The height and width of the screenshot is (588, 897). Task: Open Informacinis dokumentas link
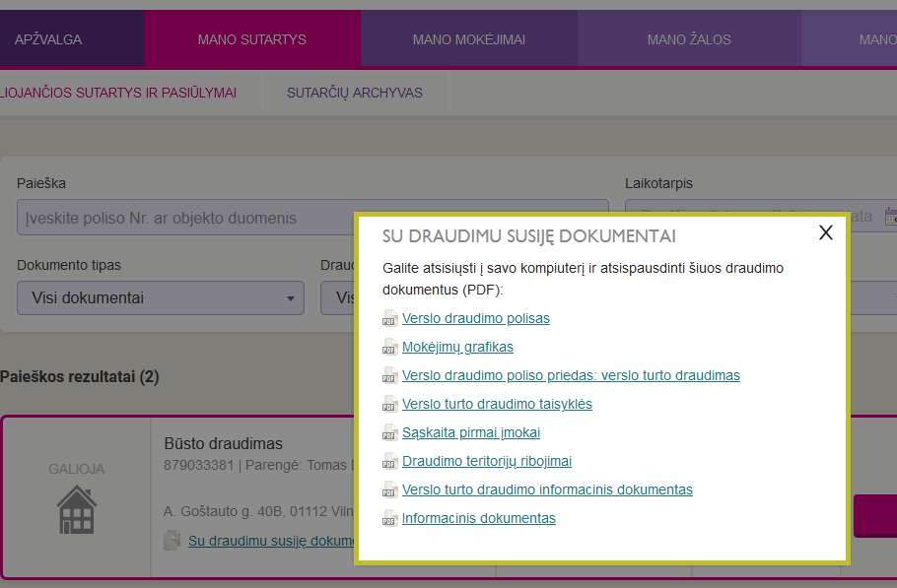coord(479,518)
